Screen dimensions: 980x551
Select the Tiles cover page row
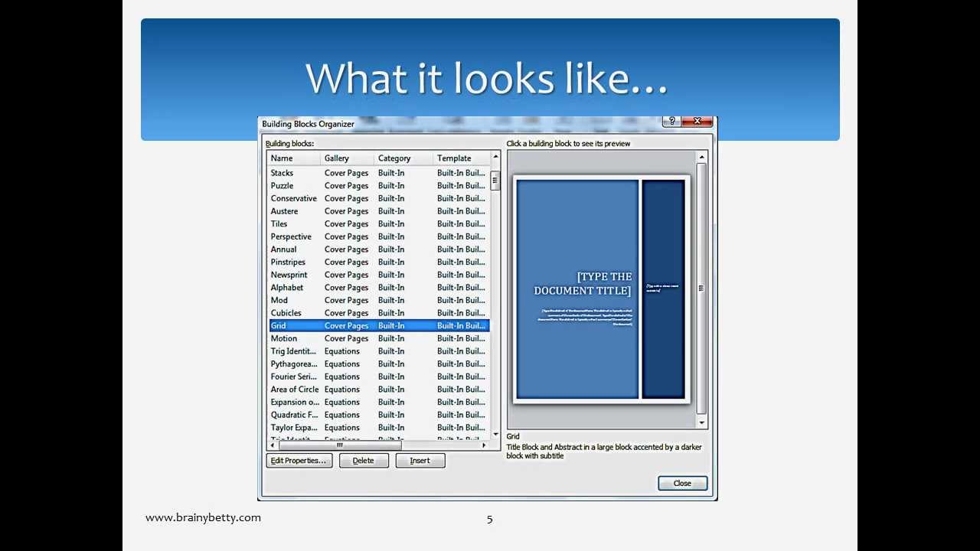point(378,224)
